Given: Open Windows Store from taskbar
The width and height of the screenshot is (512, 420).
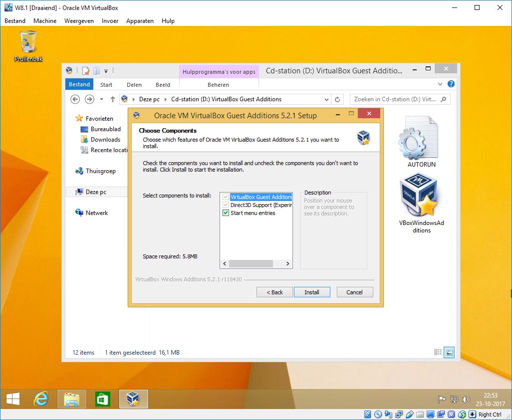Looking at the screenshot, I should pos(102,399).
